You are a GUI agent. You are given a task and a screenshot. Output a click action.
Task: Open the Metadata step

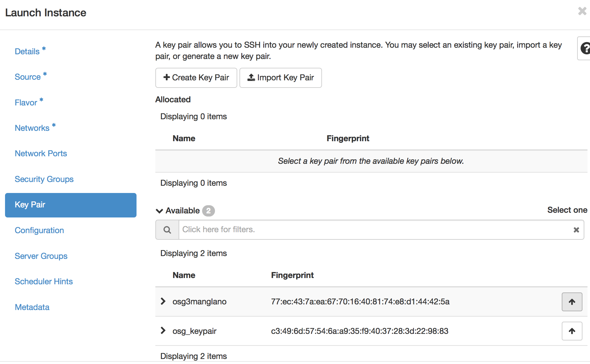(x=32, y=307)
